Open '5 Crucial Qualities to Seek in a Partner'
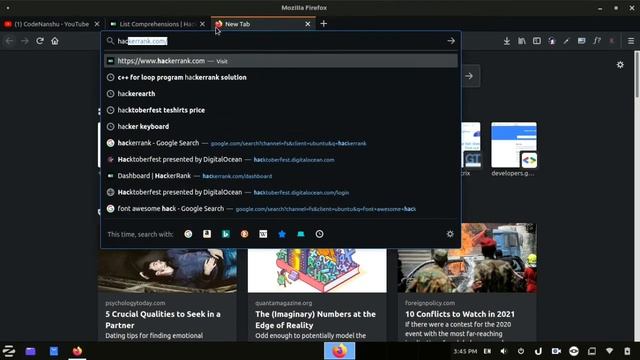The width and height of the screenshot is (640, 360). pos(163,320)
